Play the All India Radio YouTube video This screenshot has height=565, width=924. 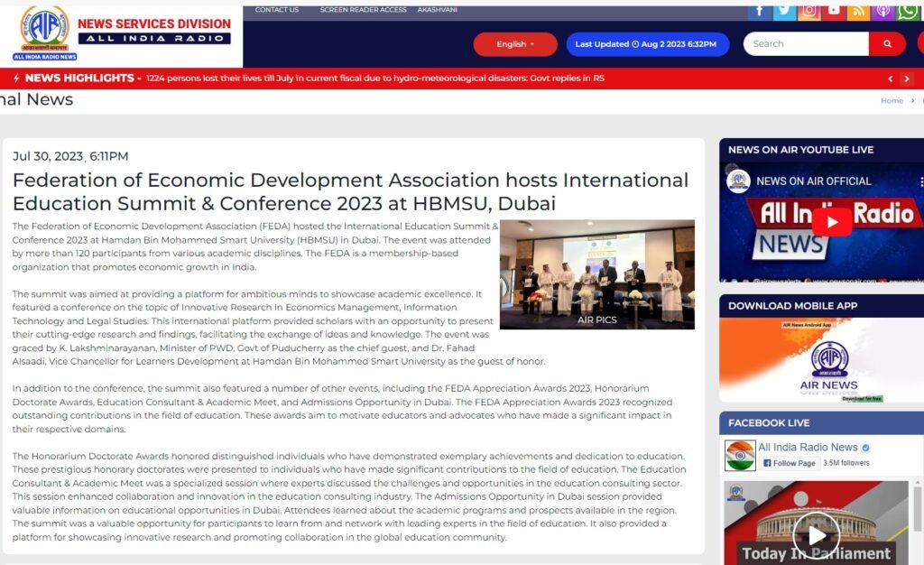pos(831,222)
